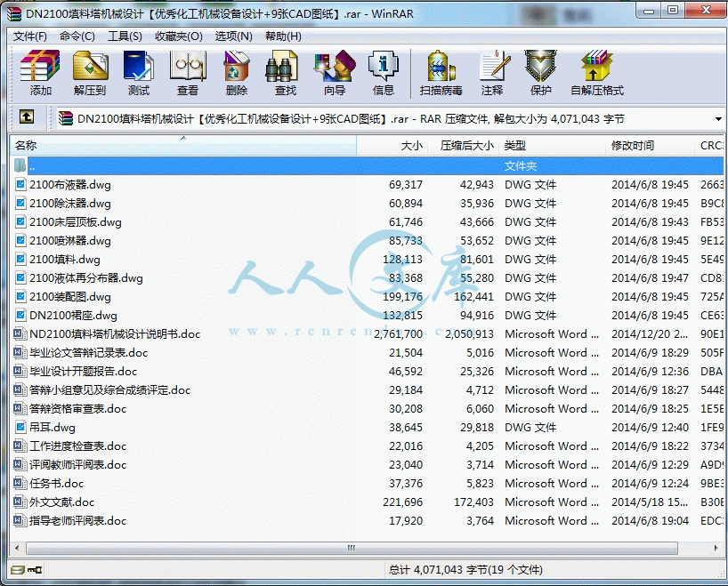Image resolution: width=728 pixels, height=586 pixels.
Task: Open the 收藏夹(O) menu
Action: coord(179,36)
